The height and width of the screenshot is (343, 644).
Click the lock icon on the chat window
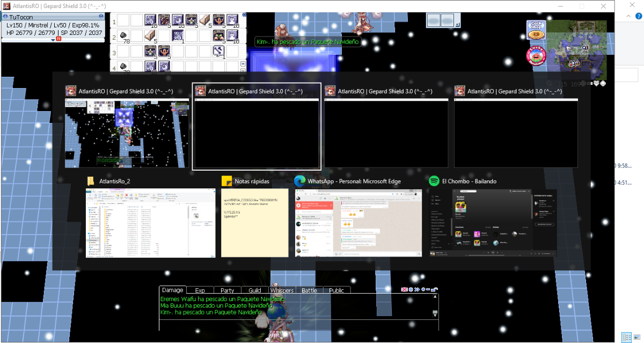coord(434,290)
